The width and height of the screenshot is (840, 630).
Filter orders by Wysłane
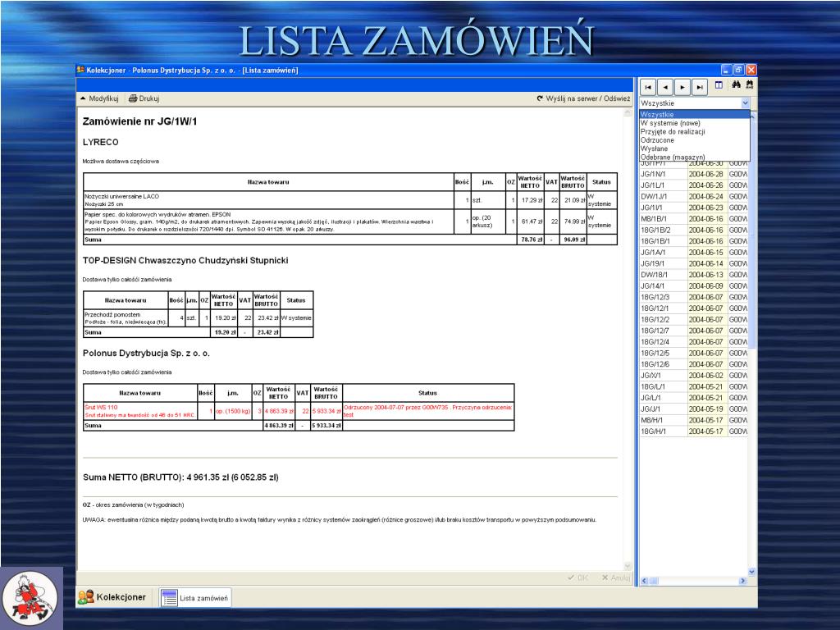coord(694,148)
